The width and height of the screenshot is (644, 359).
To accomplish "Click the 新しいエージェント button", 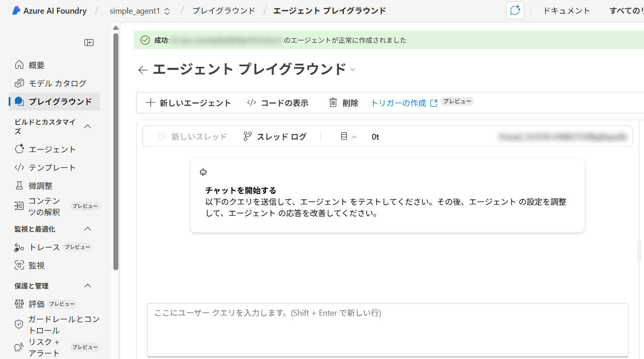I will [x=188, y=103].
